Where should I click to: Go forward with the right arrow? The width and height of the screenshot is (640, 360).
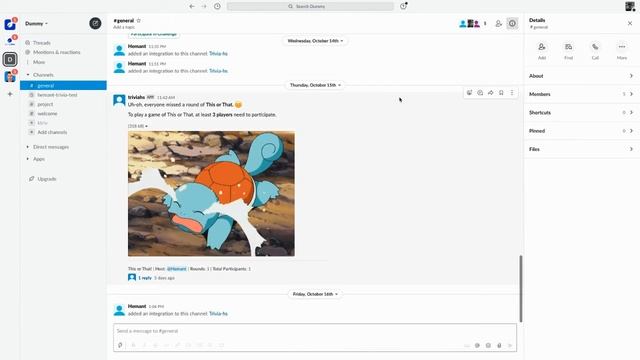pyautogui.click(x=204, y=6)
